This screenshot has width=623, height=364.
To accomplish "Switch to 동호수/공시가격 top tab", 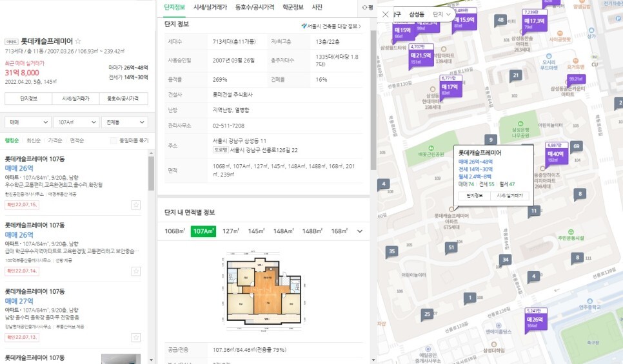I will tap(255, 7).
